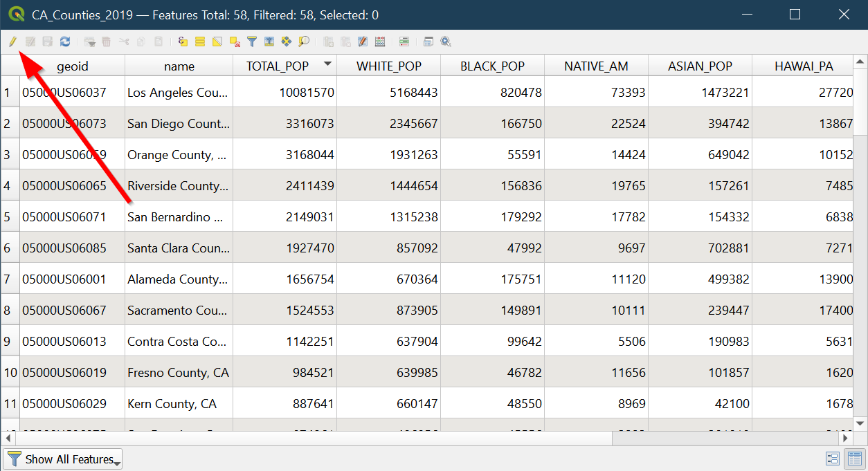
Task: Click the Select All features icon
Action: coord(200,41)
